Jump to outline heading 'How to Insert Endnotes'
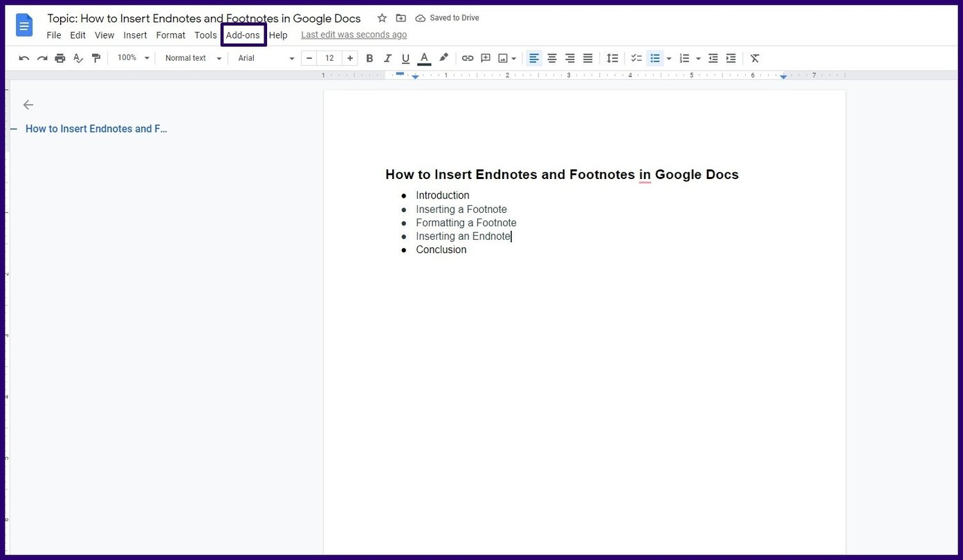963x560 pixels. (96, 129)
